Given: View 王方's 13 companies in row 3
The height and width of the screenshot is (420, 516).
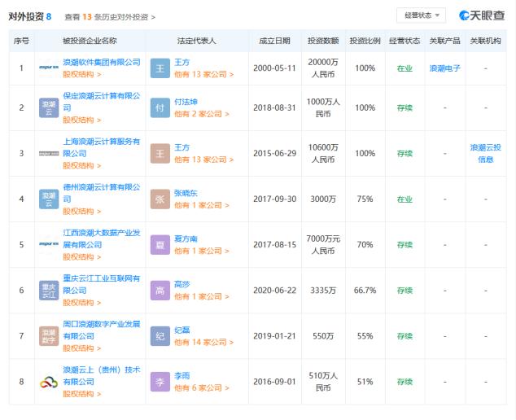Looking at the screenshot, I should pos(203,160).
